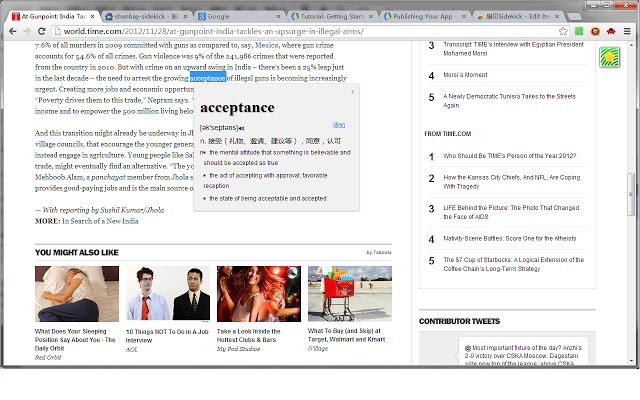Screen dimensions: 640x400
Task: Open the Mexico link in article
Action: coord(267,45)
